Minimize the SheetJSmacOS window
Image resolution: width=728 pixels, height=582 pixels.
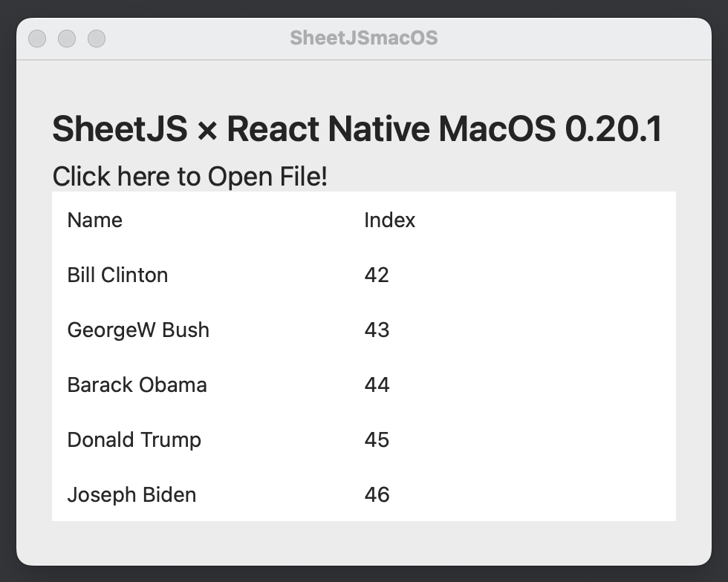click(x=67, y=39)
